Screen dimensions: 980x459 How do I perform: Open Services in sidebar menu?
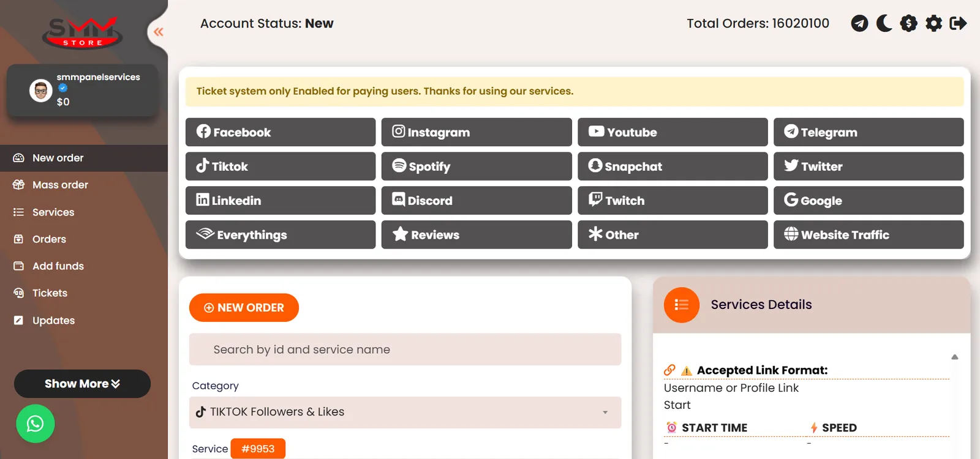84,212
